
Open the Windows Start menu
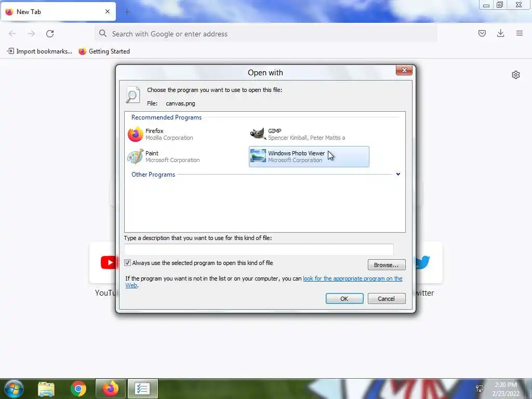14,389
